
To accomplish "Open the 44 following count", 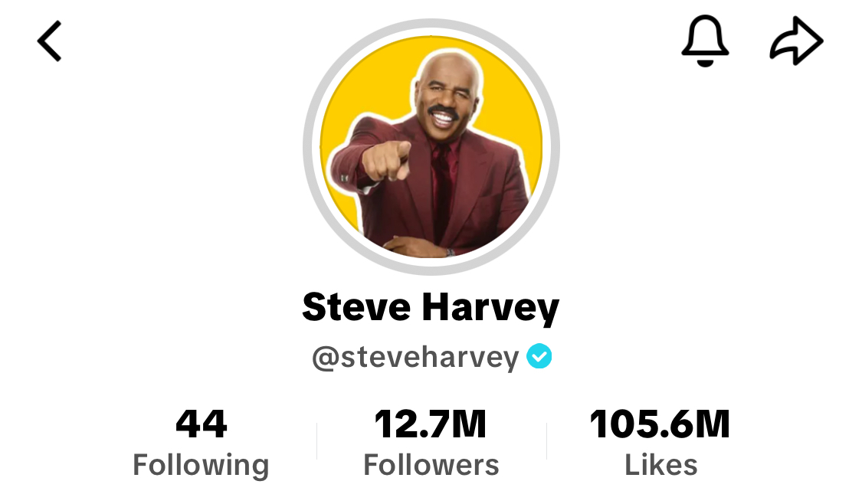I will coord(202,424).
